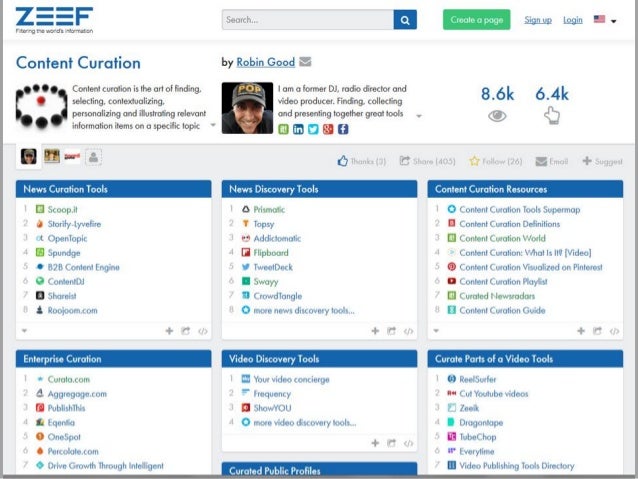Screen dimensions: 638x479
Task: Expand Robin Good's bio text
Action: pos(419,116)
